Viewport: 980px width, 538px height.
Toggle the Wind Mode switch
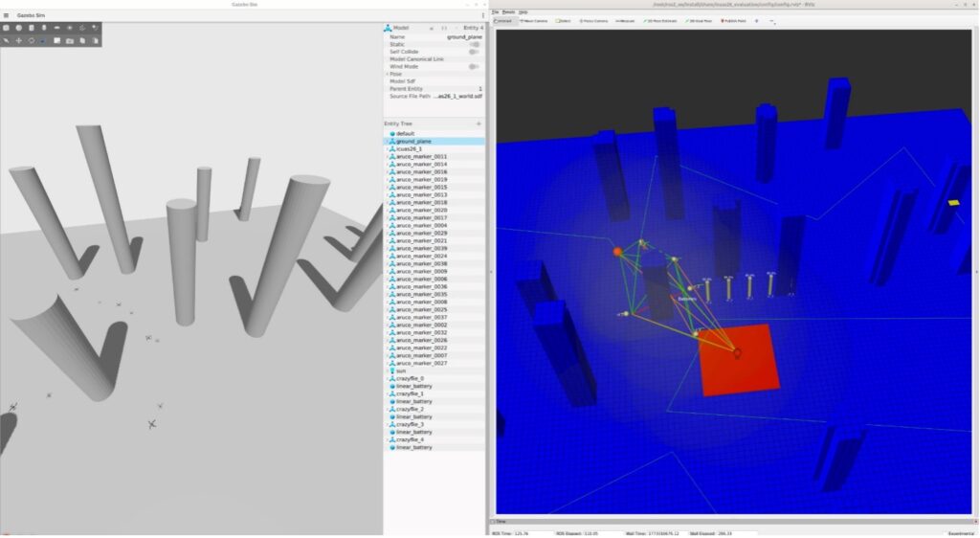pos(474,66)
